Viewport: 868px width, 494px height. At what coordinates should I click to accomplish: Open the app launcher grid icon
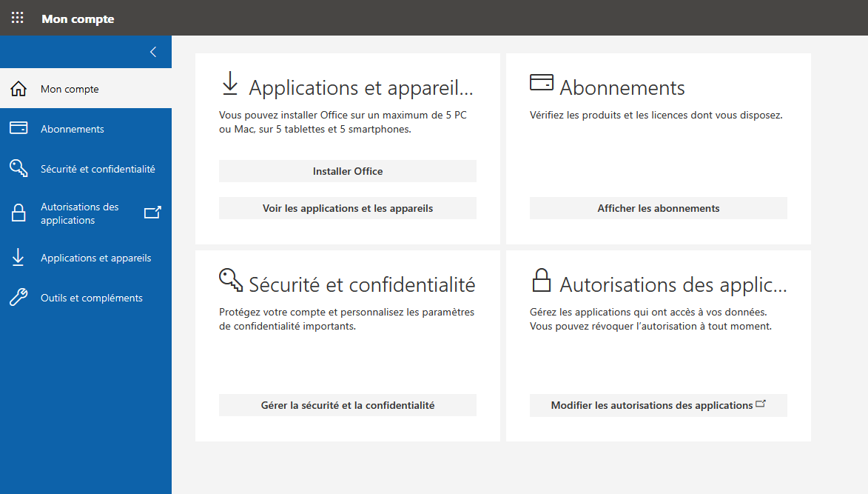[x=18, y=18]
